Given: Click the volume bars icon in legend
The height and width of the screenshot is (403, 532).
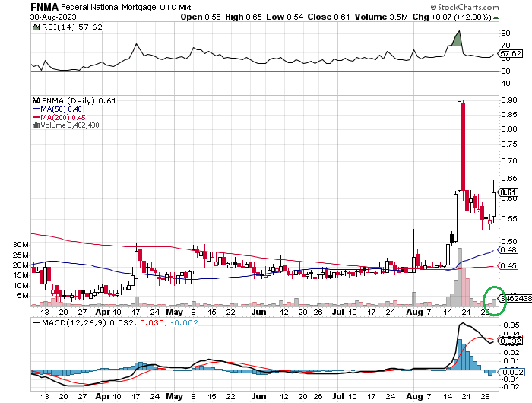Looking at the screenshot, I should (36, 125).
